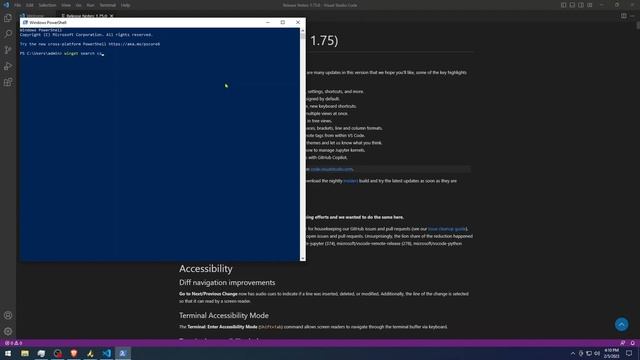Toggle the secondary side bar layout icon

click(x=581, y=5)
